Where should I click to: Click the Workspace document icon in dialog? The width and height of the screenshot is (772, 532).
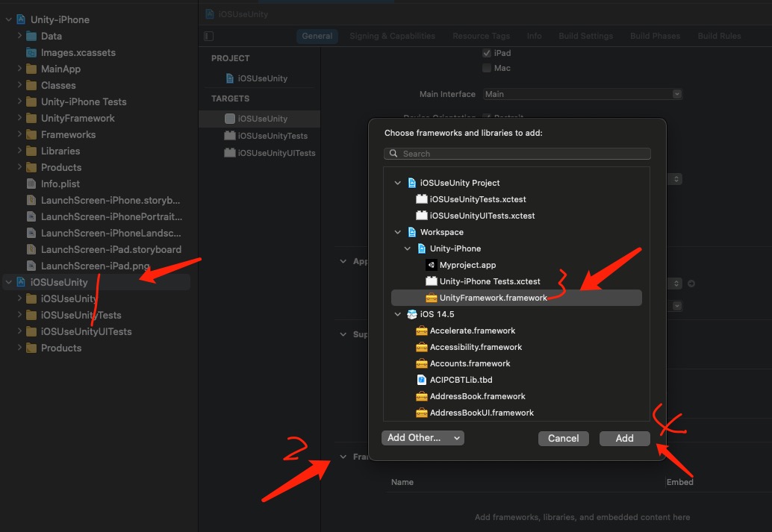click(412, 232)
